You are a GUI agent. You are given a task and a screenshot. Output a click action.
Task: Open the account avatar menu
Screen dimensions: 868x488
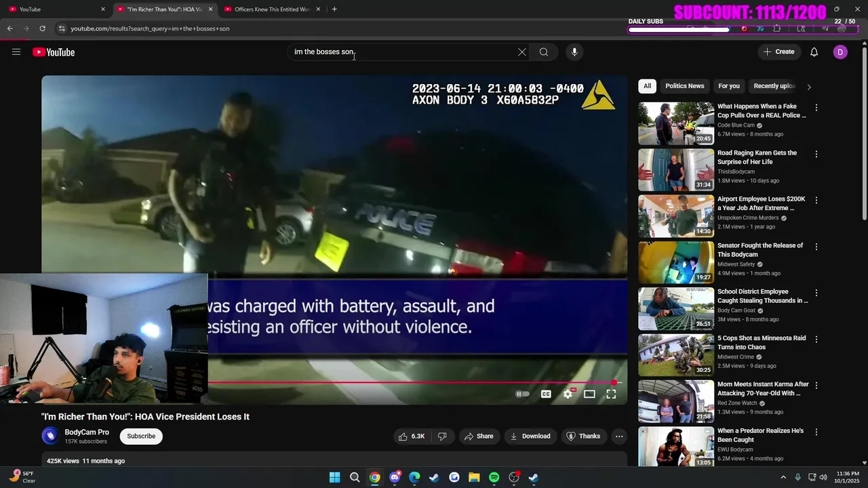[840, 52]
